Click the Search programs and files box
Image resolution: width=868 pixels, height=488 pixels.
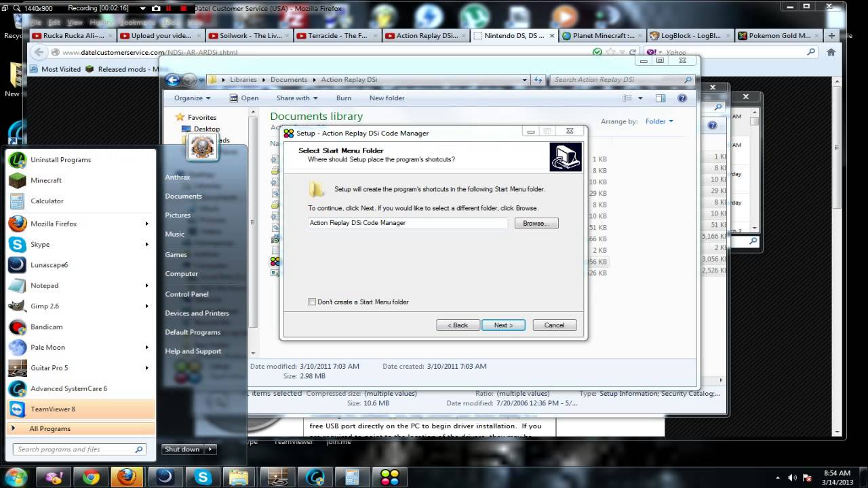pyautogui.click(x=80, y=449)
